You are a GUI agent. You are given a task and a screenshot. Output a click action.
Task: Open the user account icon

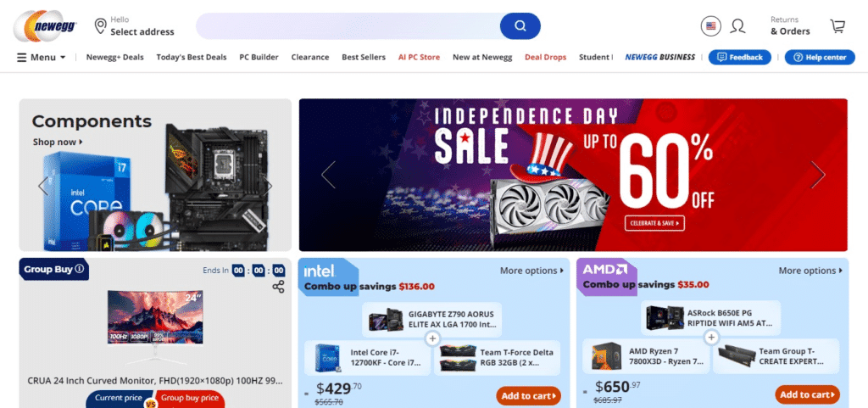(x=737, y=26)
